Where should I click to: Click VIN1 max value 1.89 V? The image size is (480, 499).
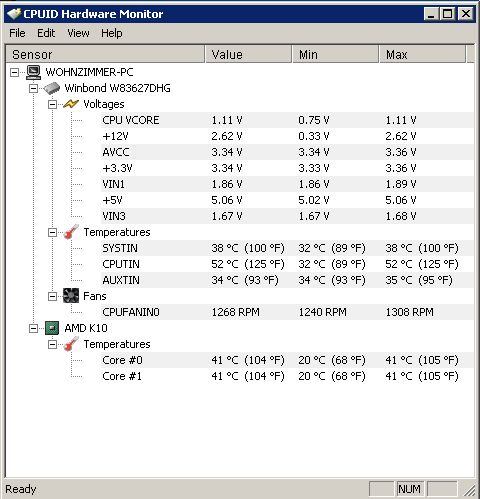point(401,184)
